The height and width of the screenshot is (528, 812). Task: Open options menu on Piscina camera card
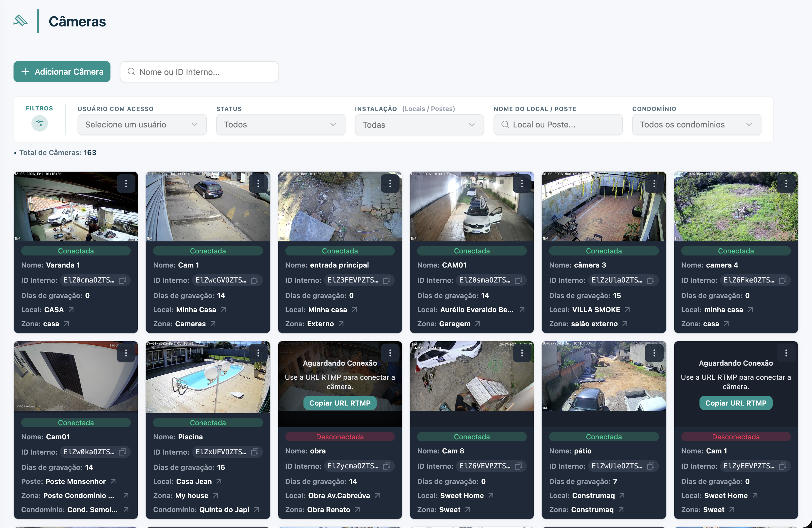tap(258, 353)
